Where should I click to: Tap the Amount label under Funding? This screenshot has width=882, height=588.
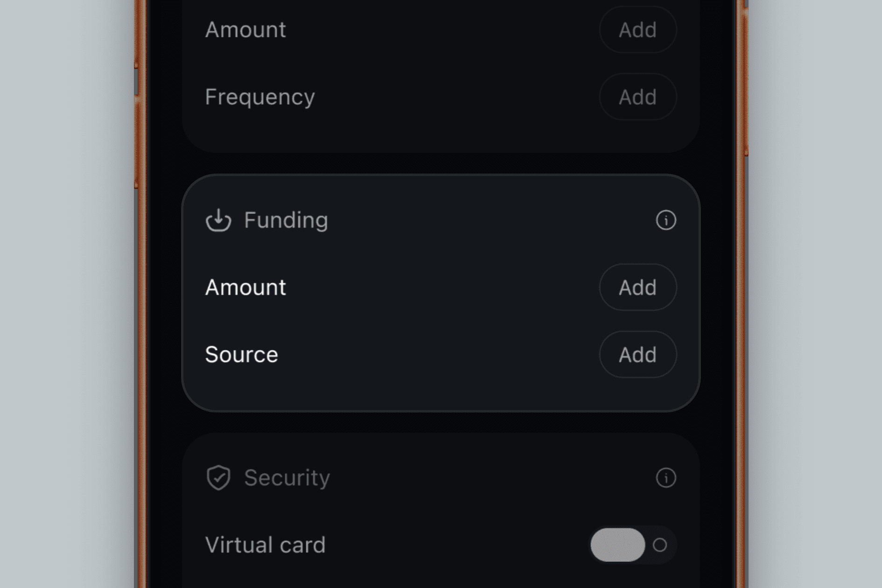click(245, 287)
